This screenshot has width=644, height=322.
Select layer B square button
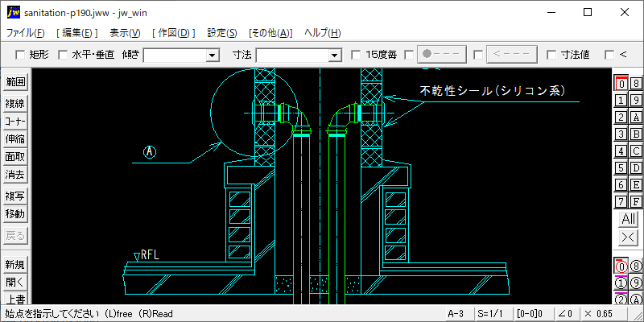(x=636, y=134)
